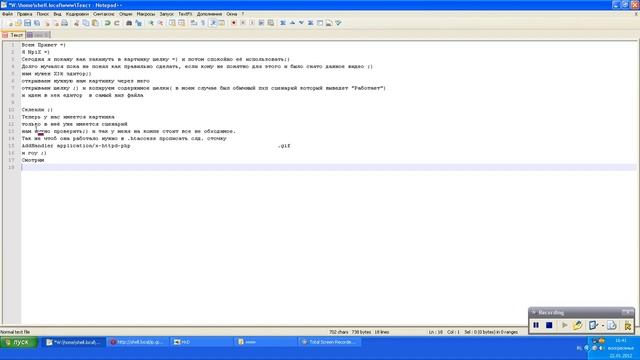Image resolution: width=640 pixels, height=360 pixels.
Task: Click the Play recorded macro icon
Action: coord(251,23)
